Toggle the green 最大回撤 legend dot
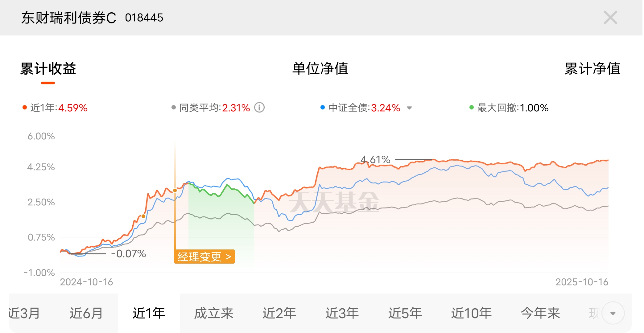Screen dimensions: 644x333 click(x=471, y=108)
